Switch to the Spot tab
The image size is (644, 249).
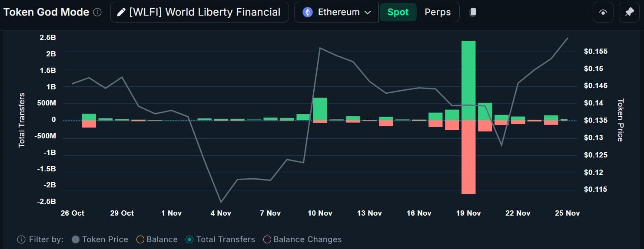[398, 12]
